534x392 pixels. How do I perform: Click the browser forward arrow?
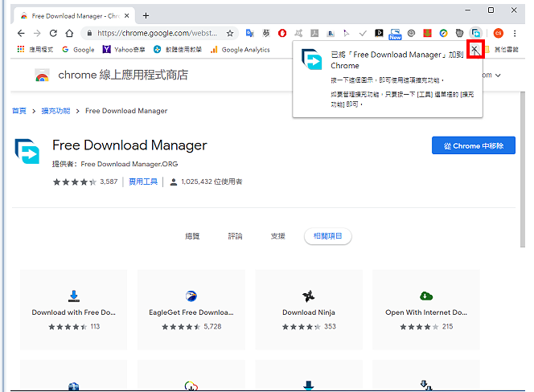pyautogui.click(x=37, y=33)
